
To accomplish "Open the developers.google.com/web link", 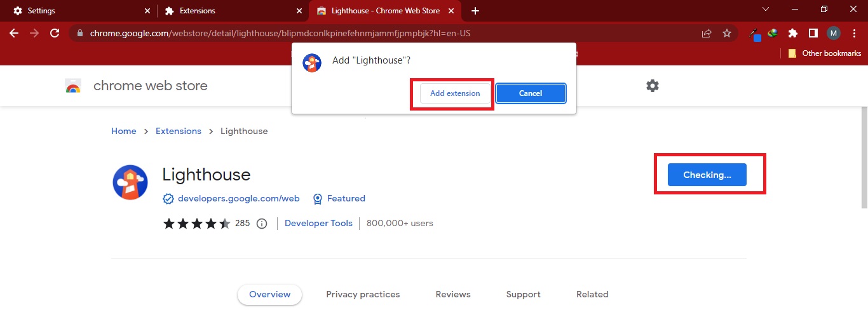I will tap(238, 198).
